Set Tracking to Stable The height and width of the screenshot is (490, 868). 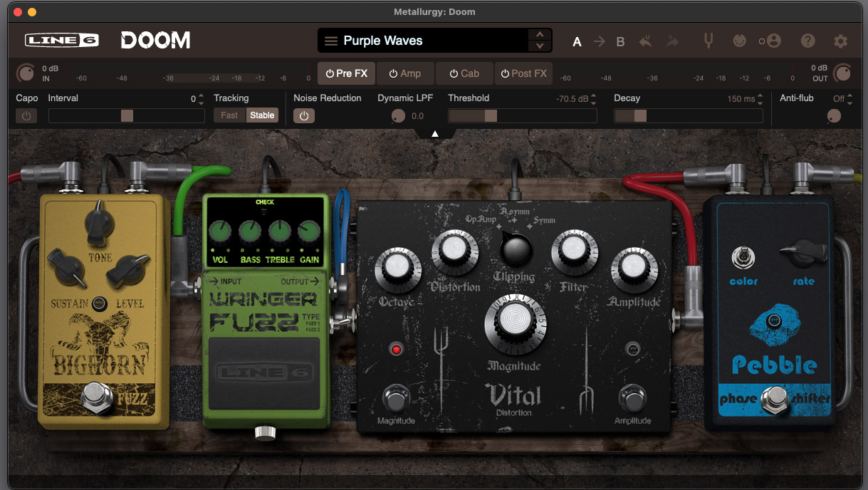pos(262,115)
